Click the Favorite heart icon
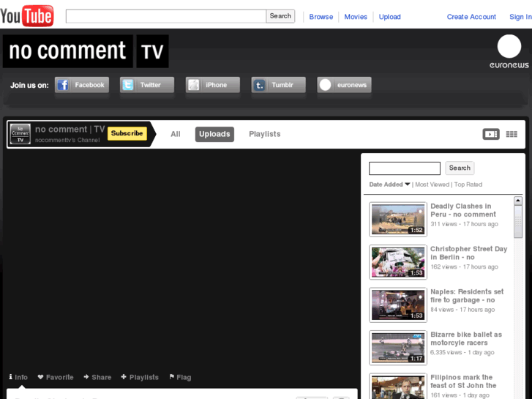532x399 pixels. (40, 377)
